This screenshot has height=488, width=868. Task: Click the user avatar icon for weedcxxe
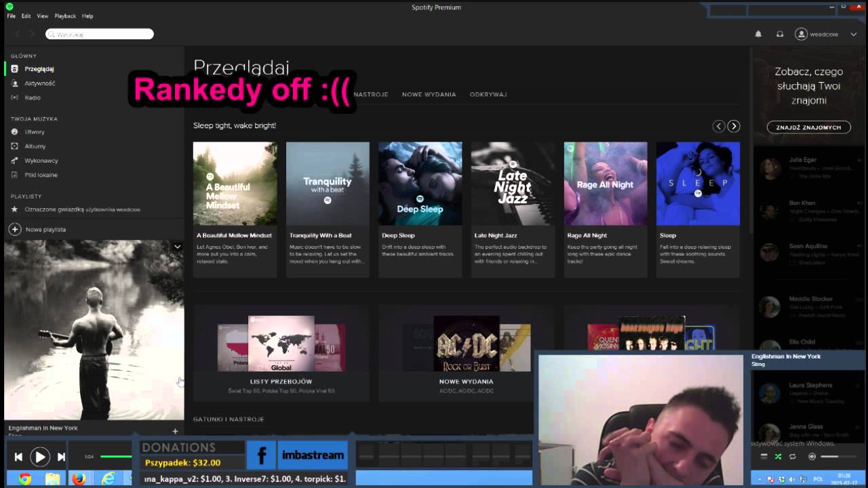point(802,34)
